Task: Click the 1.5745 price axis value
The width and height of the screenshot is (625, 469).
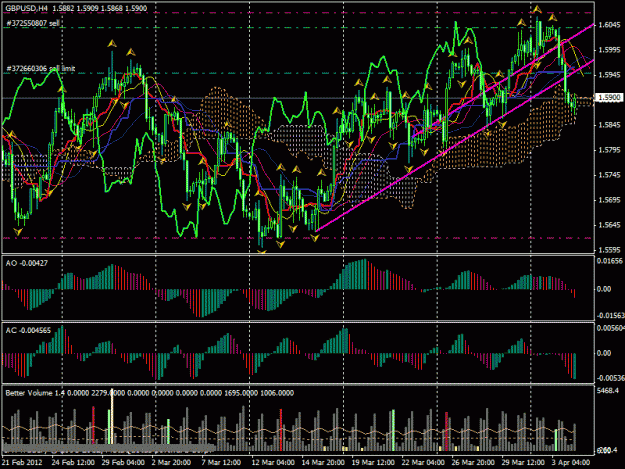Action: (x=609, y=175)
